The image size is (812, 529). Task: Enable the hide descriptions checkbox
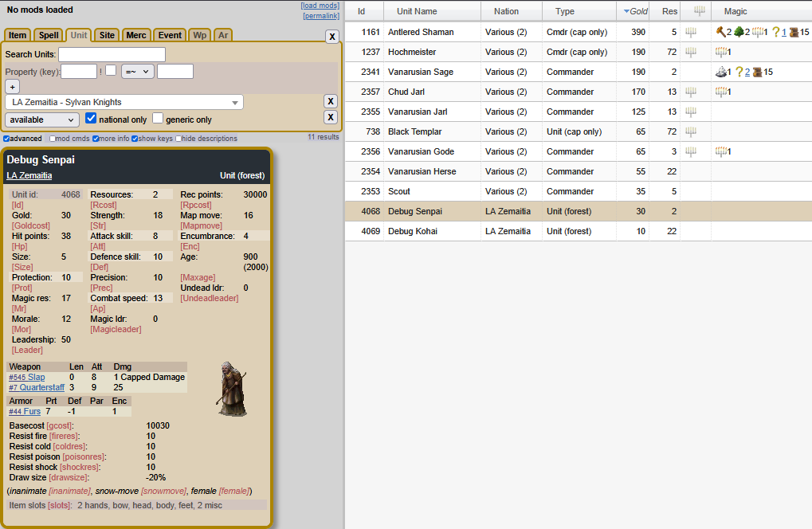[178, 139]
